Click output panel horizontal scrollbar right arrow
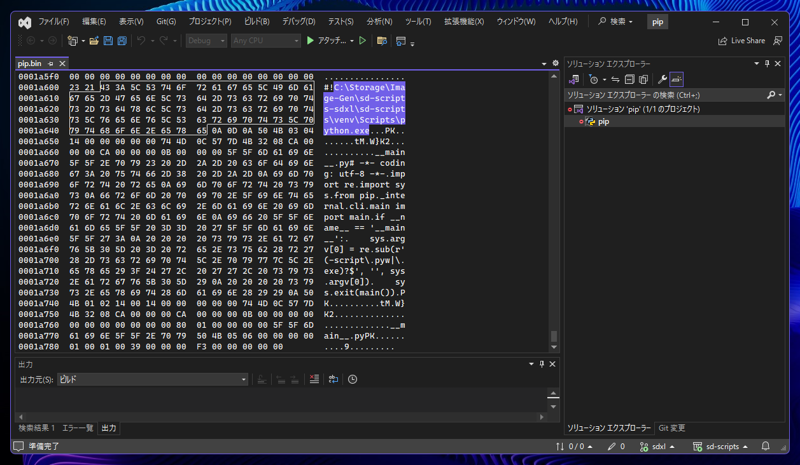Image resolution: width=800 pixels, height=465 pixels. [x=542, y=417]
